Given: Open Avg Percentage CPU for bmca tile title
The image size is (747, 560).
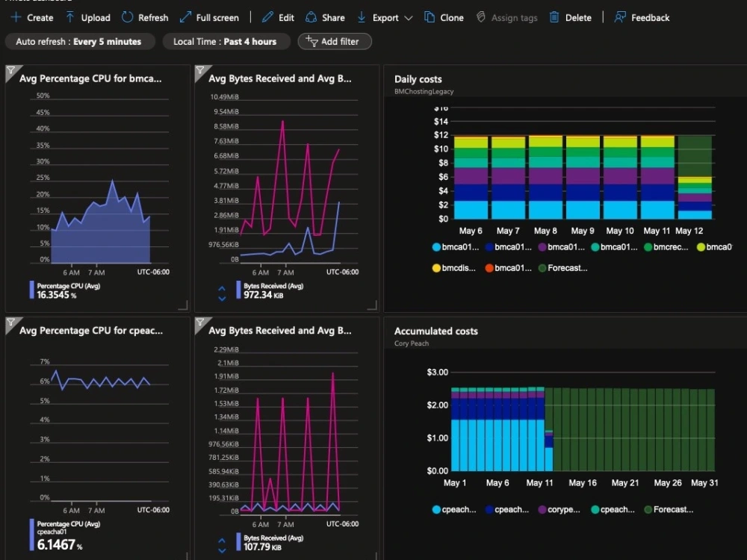Looking at the screenshot, I should 90,78.
